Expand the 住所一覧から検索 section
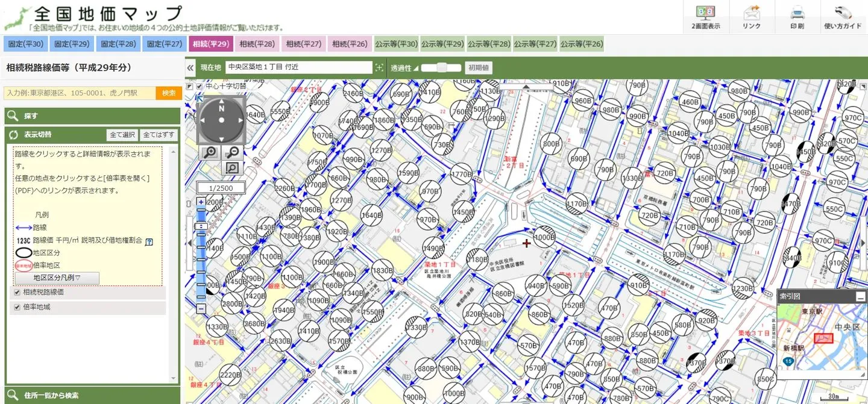868x404 pixels. (51, 396)
